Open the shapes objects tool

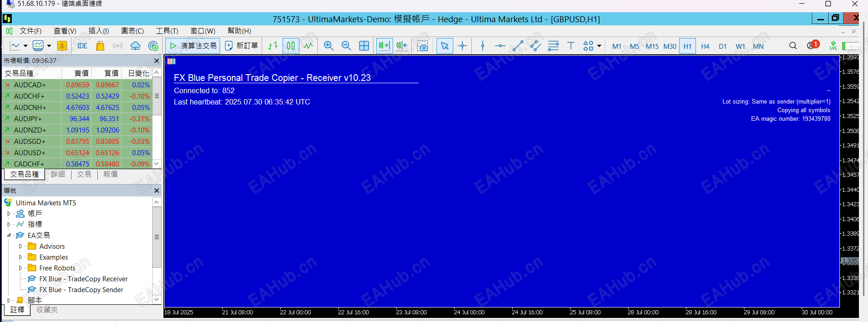click(x=588, y=46)
